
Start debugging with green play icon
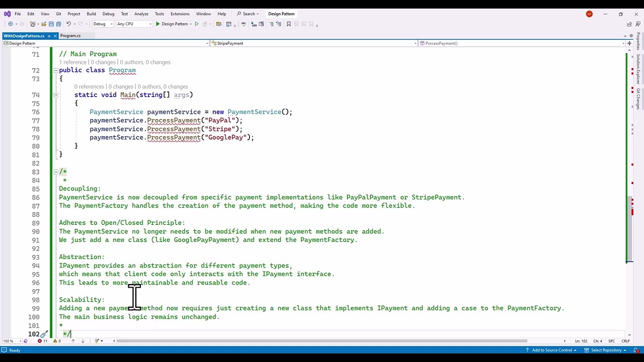coord(158,24)
